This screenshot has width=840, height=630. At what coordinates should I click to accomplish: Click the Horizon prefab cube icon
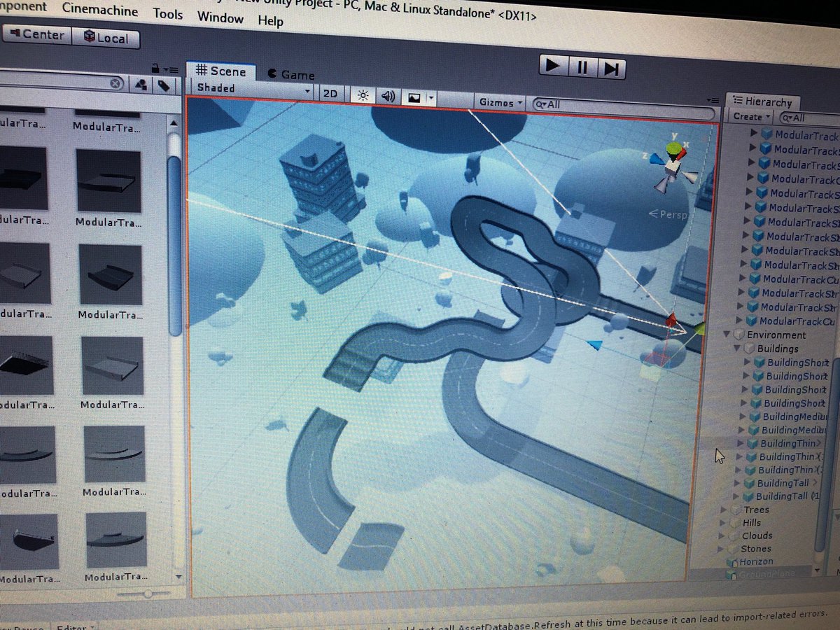732,562
